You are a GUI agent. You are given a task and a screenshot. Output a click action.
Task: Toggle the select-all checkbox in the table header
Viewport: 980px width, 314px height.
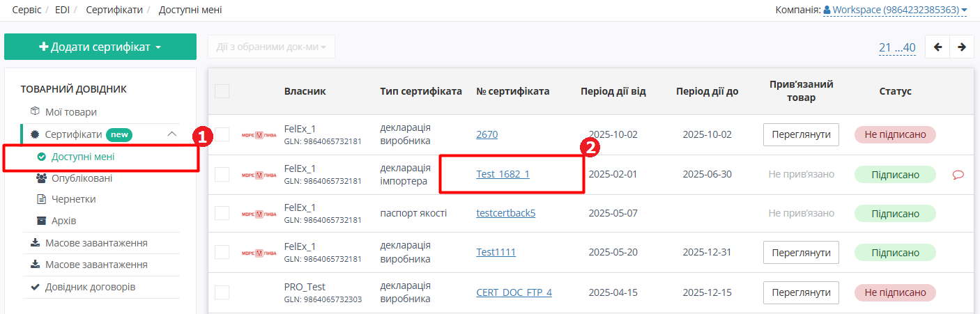222,91
